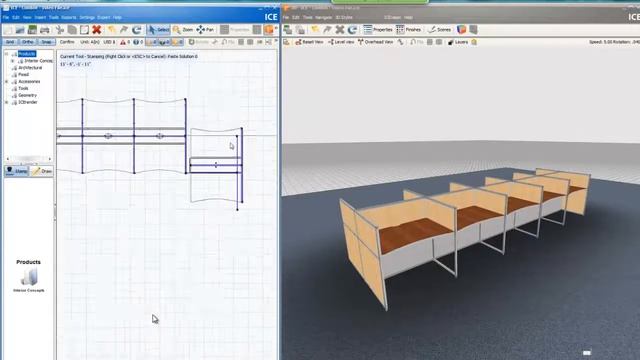Open Navigate menu in ICE 3D window
The width and height of the screenshot is (640, 360).
coord(323,18)
